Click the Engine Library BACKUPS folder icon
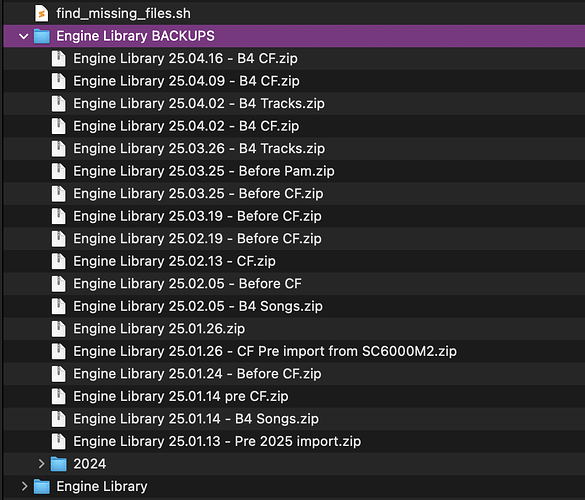585x500 pixels. click(x=41, y=36)
